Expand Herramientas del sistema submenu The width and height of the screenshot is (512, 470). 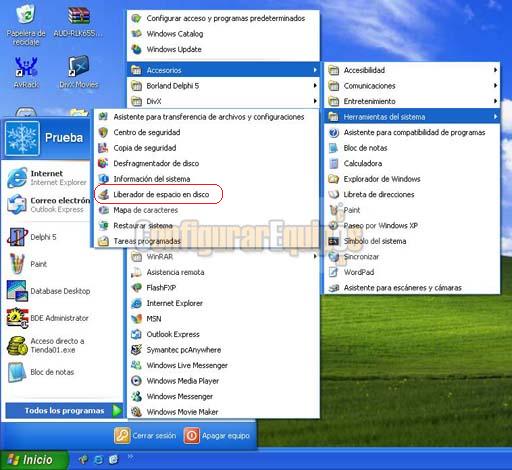[412, 117]
